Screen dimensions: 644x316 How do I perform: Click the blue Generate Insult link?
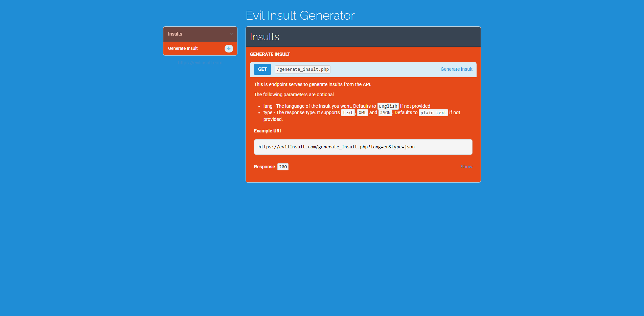456,69
